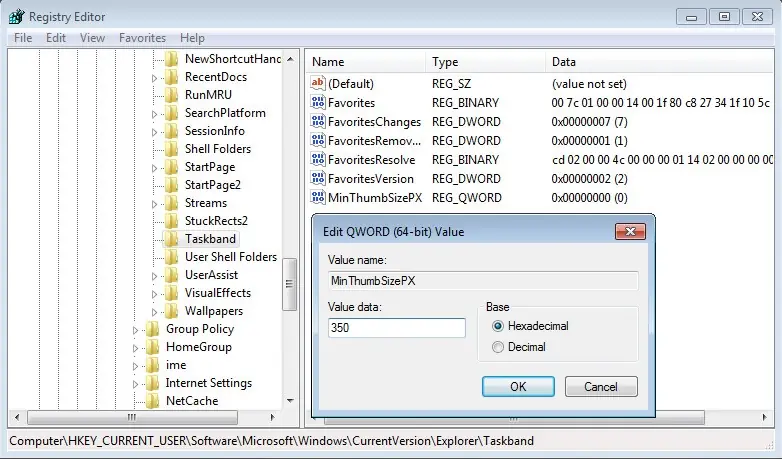
Task: Maximize the Registry Editor window
Action: click(x=725, y=16)
